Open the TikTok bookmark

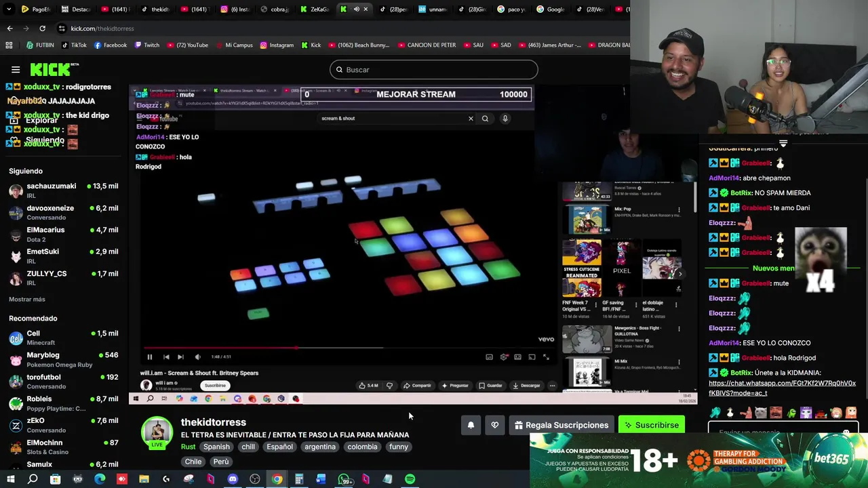pos(75,45)
